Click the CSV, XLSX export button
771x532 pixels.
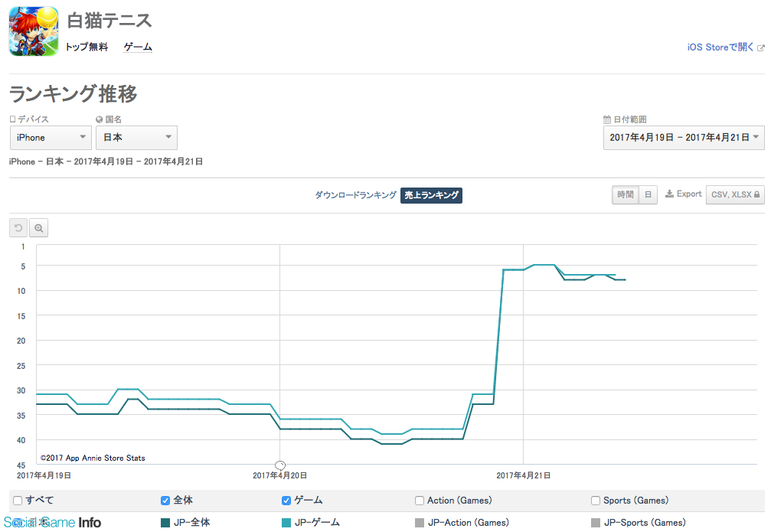(735, 194)
